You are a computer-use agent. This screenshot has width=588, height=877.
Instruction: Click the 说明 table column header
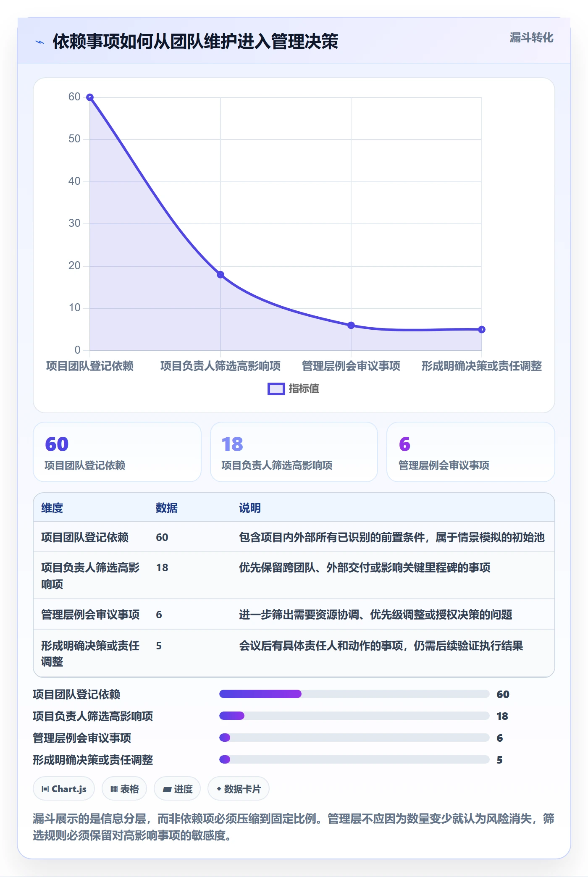click(250, 508)
